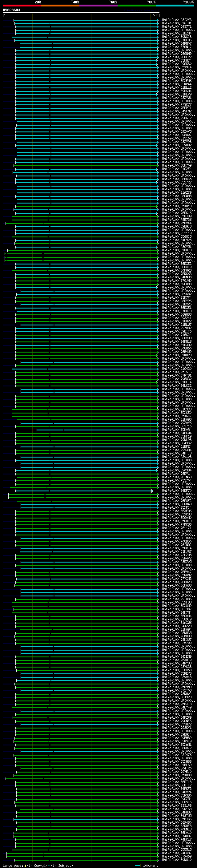
Task: Open the UniRef100_A8CWH8 hit link
Action: (177, 196)
